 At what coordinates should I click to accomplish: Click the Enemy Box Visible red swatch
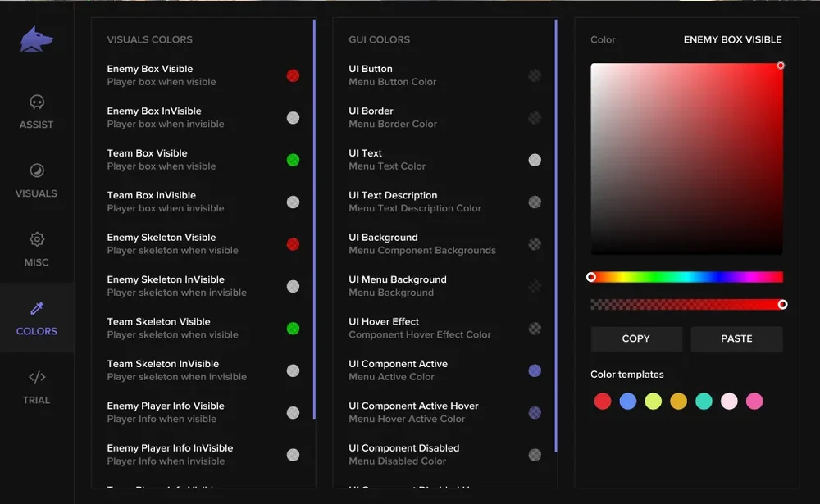(x=293, y=75)
